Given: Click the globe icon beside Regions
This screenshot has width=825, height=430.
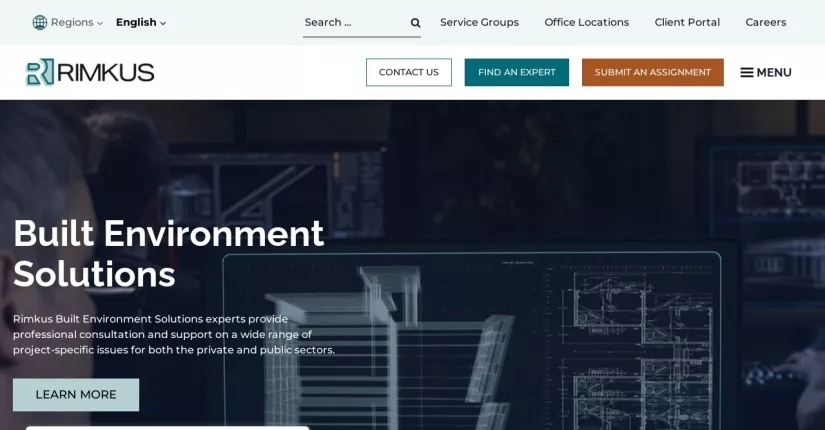Looking at the screenshot, I should pos(40,22).
